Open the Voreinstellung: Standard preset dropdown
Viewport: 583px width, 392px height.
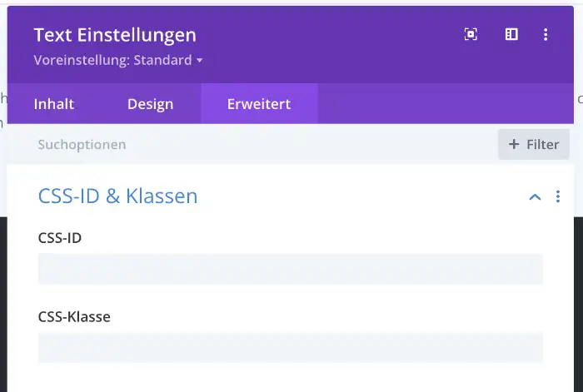(117, 60)
